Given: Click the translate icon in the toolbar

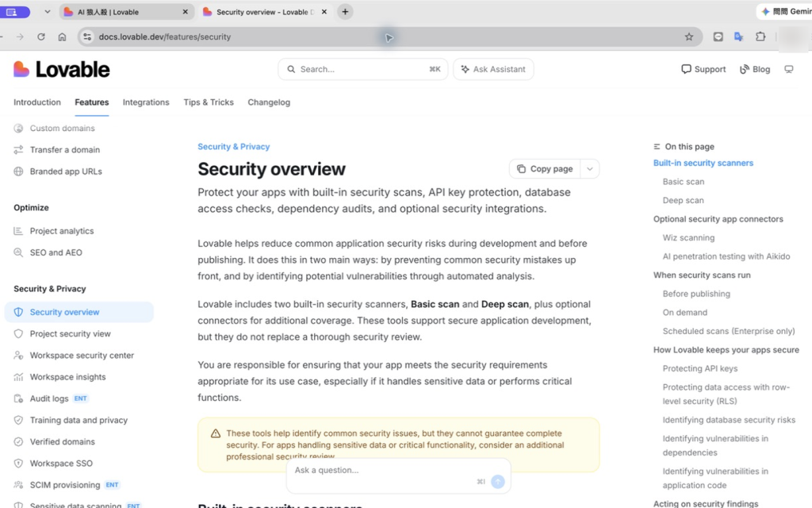Looking at the screenshot, I should (x=739, y=37).
